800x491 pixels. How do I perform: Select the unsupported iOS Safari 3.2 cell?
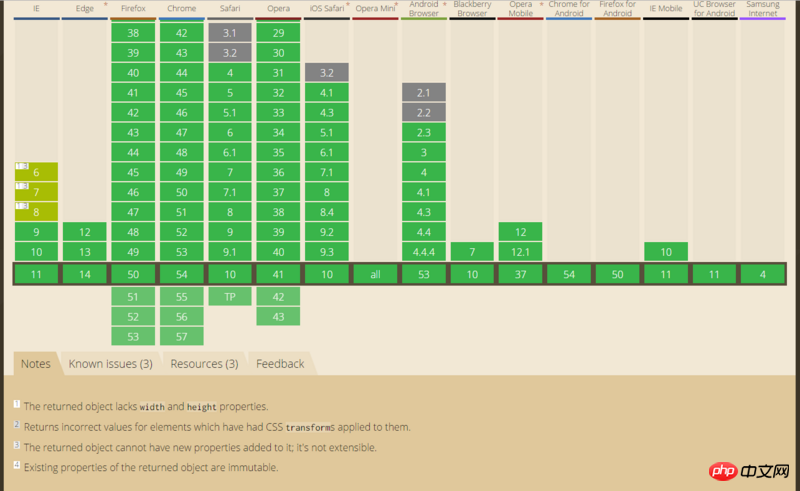tap(327, 72)
